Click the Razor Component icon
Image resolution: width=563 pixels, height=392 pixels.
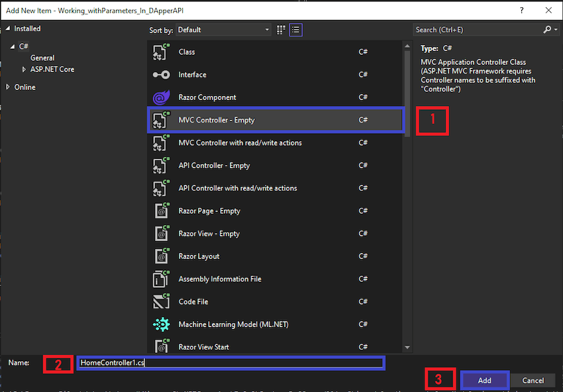point(161,97)
